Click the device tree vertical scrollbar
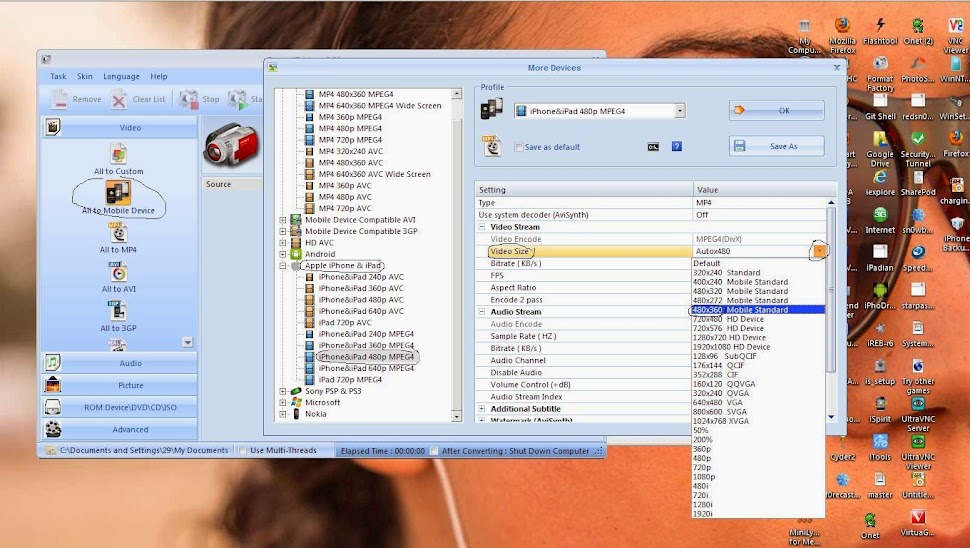 pos(457,255)
